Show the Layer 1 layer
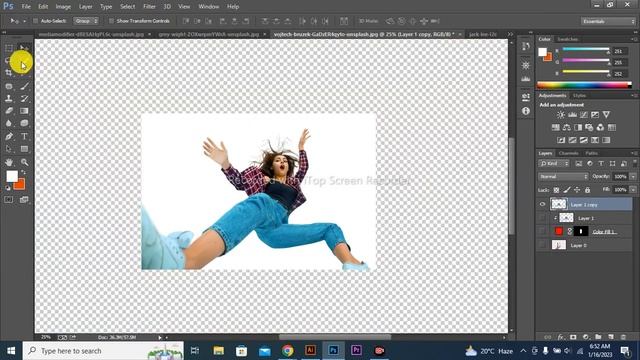This screenshot has height=360, width=640. click(x=542, y=218)
